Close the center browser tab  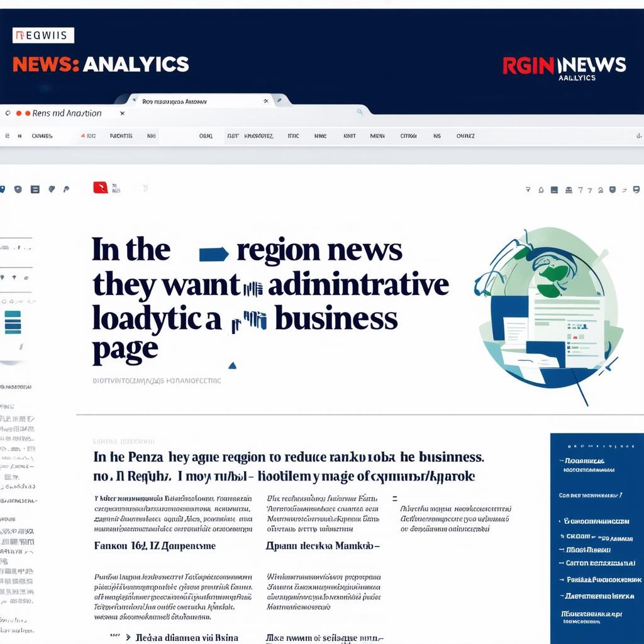click(x=266, y=101)
